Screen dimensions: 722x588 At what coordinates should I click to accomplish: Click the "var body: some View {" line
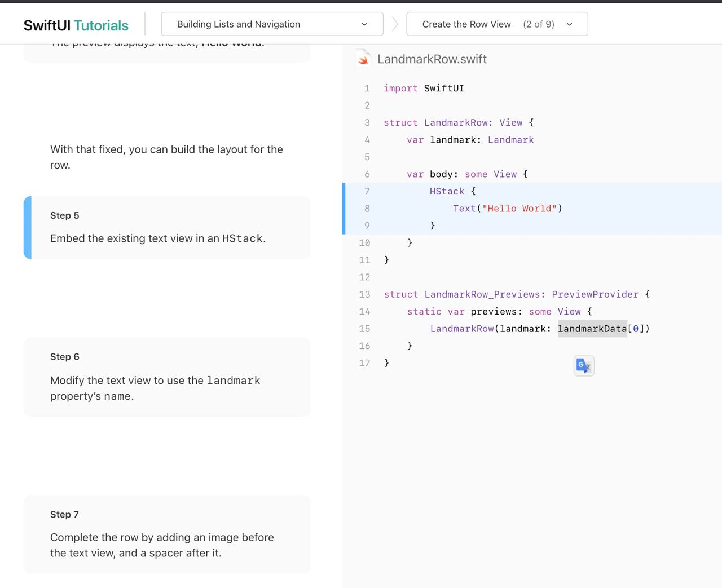click(x=468, y=174)
